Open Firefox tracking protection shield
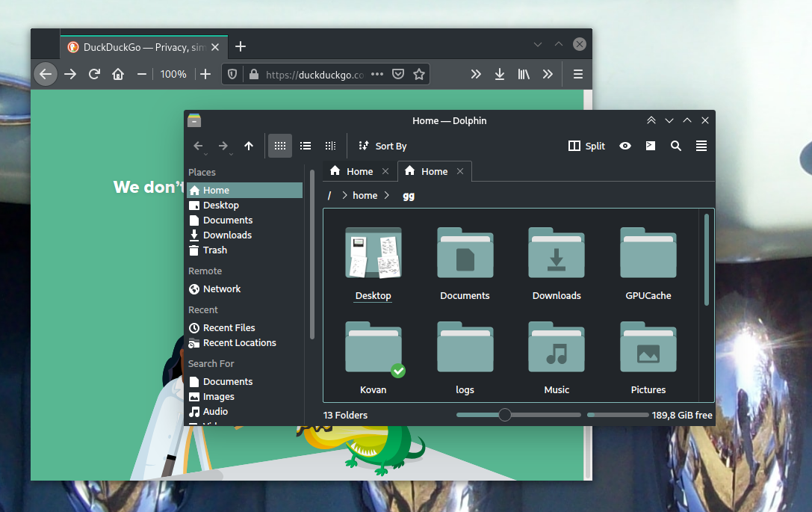 pos(232,74)
